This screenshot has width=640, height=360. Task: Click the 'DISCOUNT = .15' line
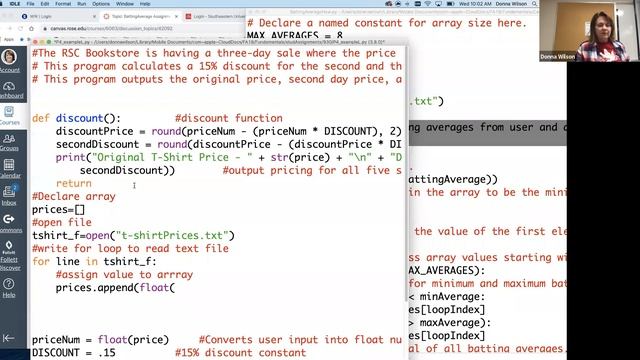[x=74, y=353]
